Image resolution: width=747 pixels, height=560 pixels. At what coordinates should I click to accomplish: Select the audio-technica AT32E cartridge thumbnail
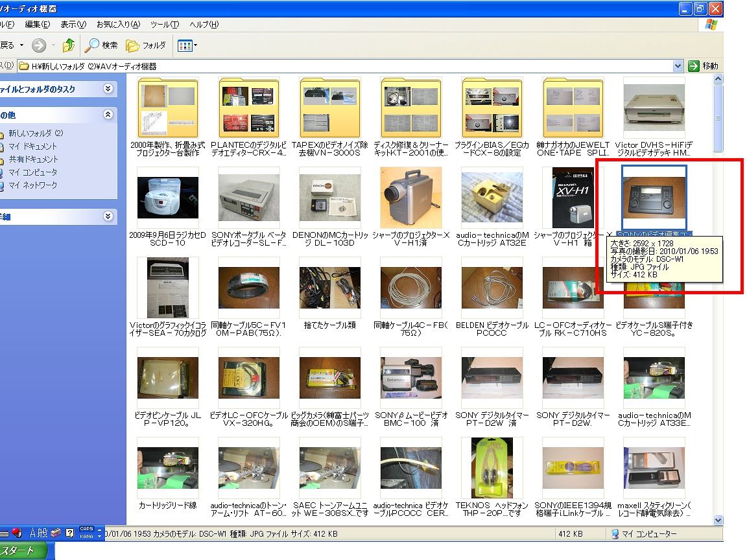coord(492,198)
